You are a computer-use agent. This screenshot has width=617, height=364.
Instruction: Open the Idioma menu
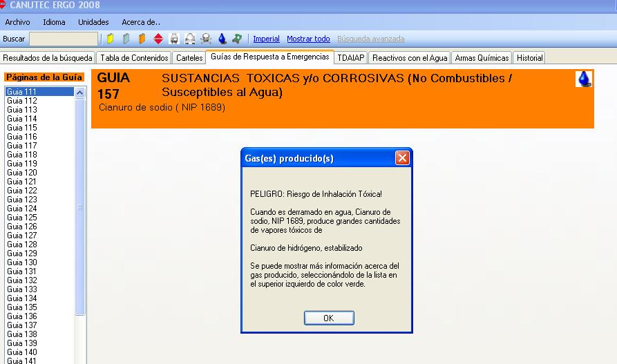pyautogui.click(x=54, y=22)
